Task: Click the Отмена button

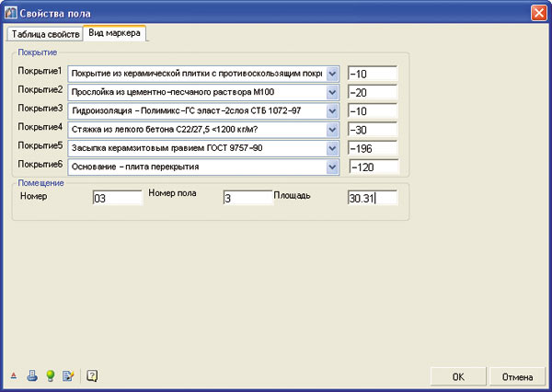Action: coord(517,376)
